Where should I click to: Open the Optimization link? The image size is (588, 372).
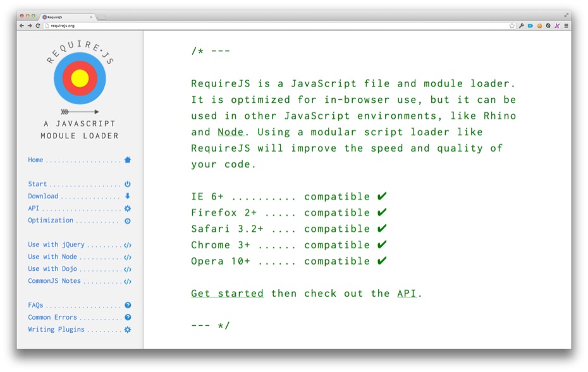coord(51,220)
